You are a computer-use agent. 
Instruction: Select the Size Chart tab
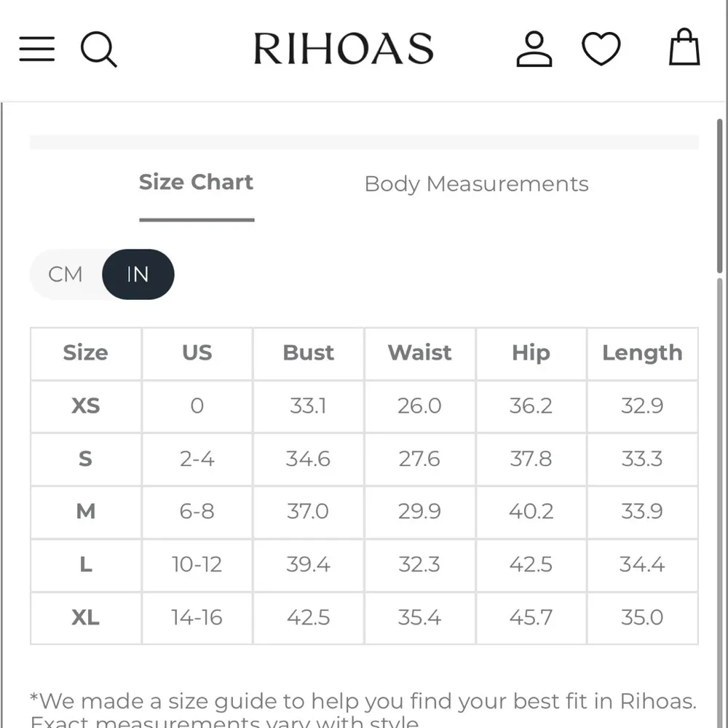click(x=196, y=182)
